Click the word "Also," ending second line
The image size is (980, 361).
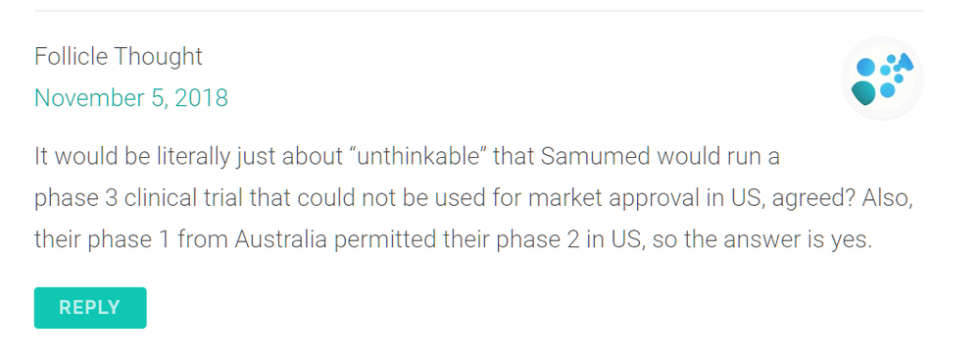coord(888,198)
